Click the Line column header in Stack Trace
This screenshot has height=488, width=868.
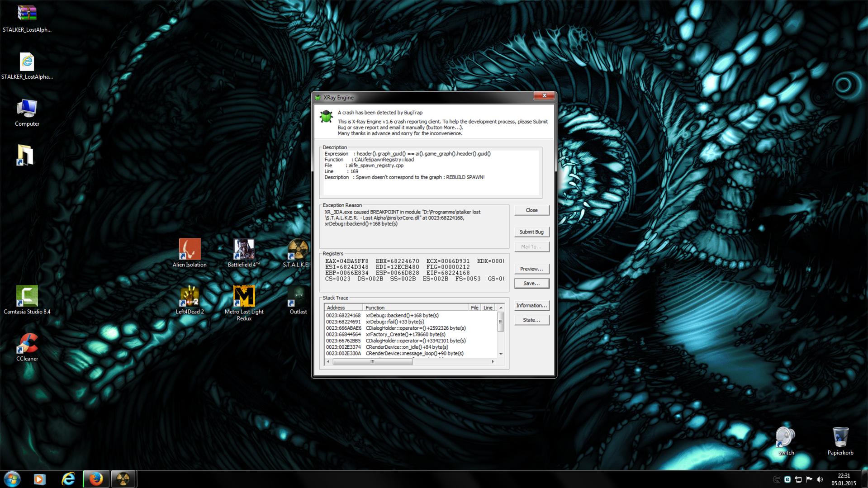(488, 308)
